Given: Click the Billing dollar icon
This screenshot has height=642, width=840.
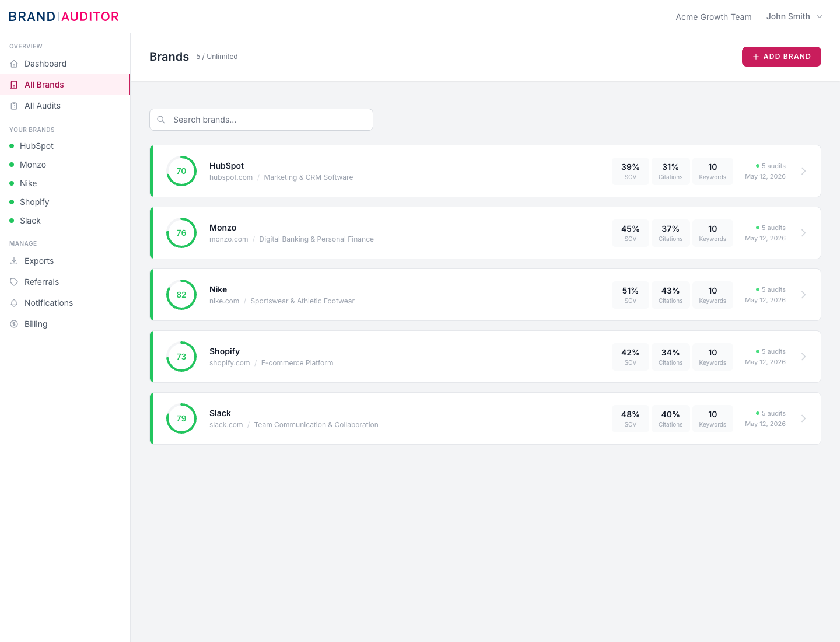Looking at the screenshot, I should tap(14, 324).
